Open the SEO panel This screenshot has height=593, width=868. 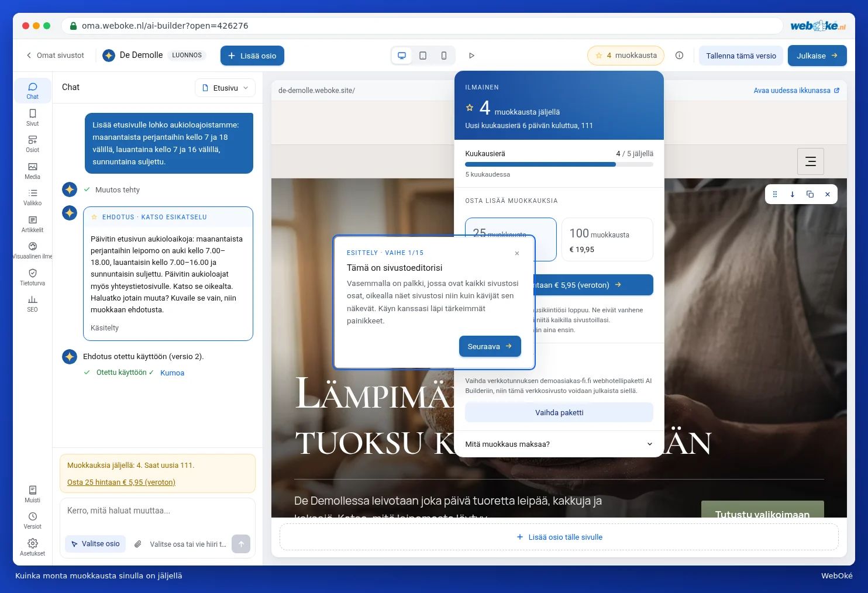pos(32,304)
